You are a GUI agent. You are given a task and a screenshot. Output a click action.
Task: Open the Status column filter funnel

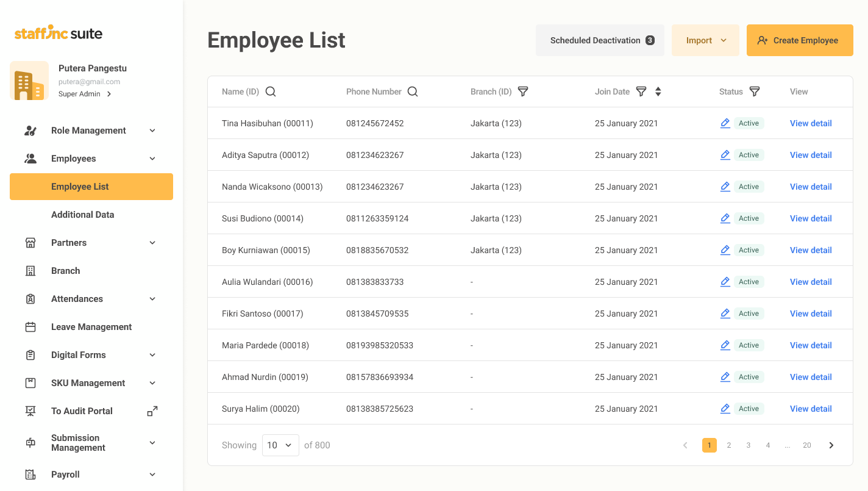pyautogui.click(x=755, y=91)
